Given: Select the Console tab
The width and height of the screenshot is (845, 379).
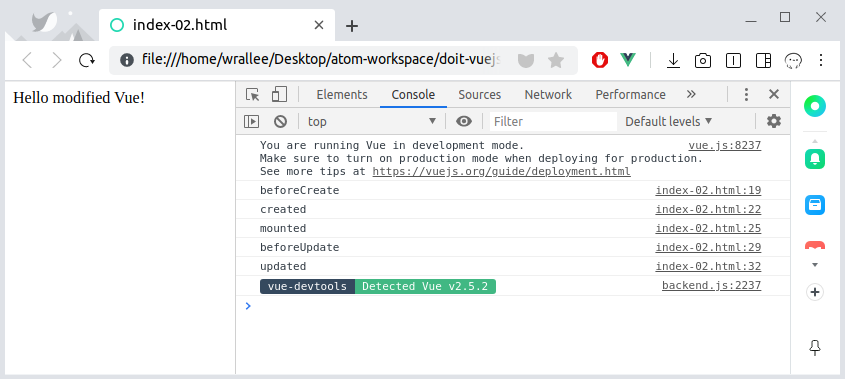Looking at the screenshot, I should click(x=413, y=95).
